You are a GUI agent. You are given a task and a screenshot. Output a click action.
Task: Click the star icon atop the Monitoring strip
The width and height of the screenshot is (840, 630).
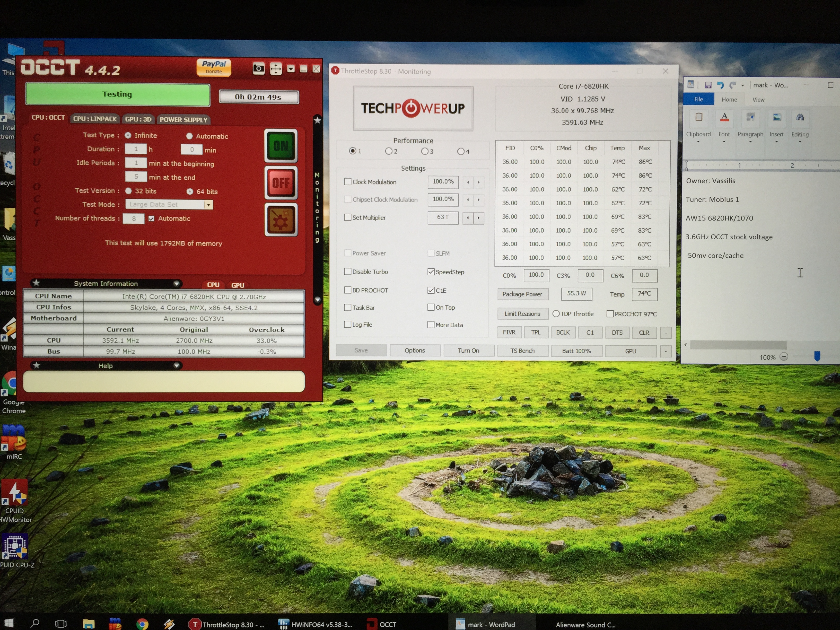[x=318, y=120]
